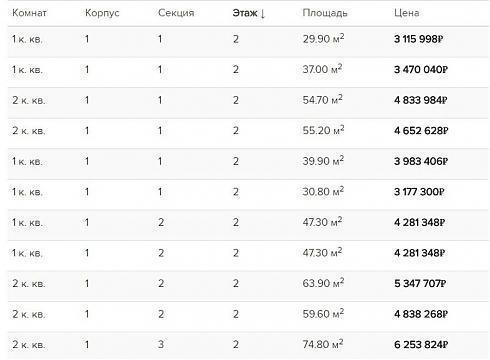The image size is (490, 360).
Task: Click the price 5 347 707₽
Action: [x=420, y=283]
